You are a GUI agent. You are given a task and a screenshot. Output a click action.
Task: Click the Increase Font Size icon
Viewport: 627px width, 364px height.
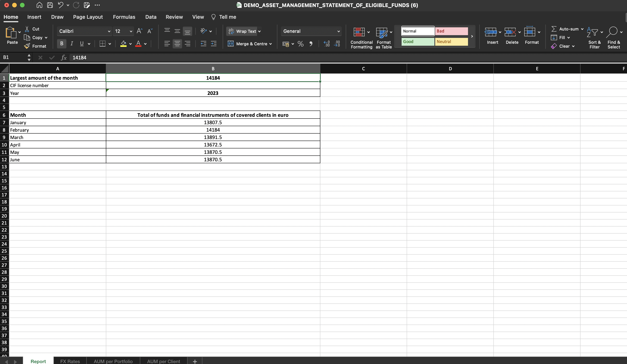click(x=139, y=31)
